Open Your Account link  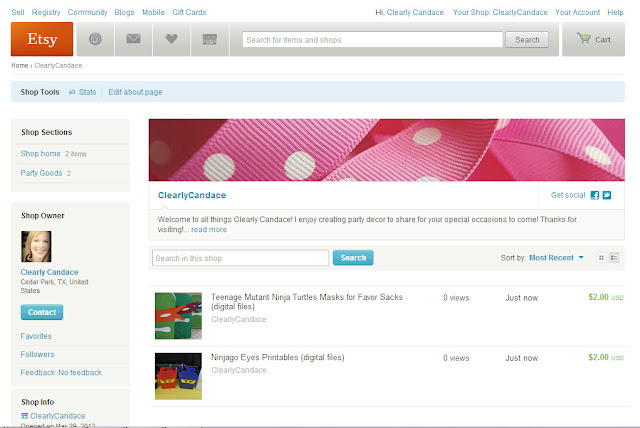coord(578,12)
